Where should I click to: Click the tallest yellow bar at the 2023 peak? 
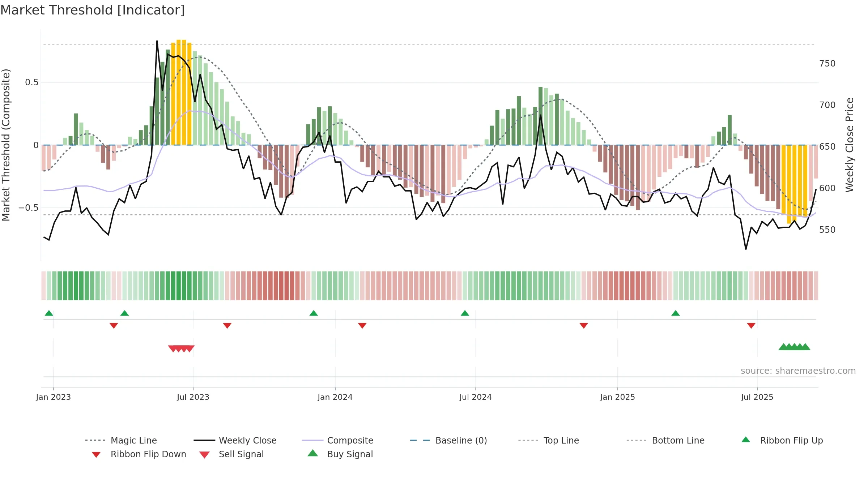[x=179, y=92]
